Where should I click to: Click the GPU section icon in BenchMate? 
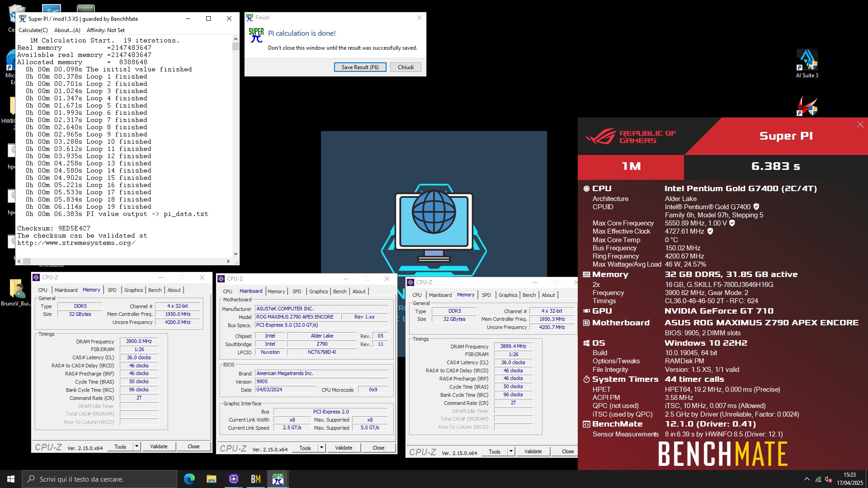pos(586,311)
